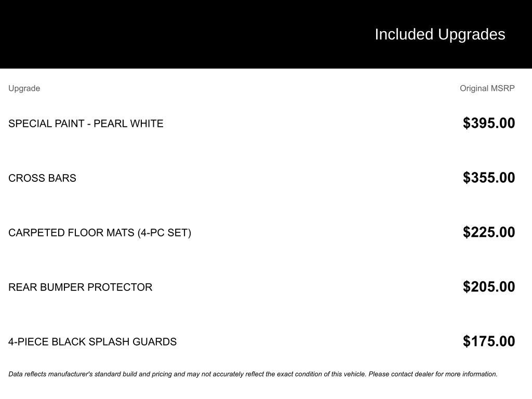532x399 pixels.
Task: Select CARPETED FLOOR MATS (4-PC SET)
Action: [100, 233]
